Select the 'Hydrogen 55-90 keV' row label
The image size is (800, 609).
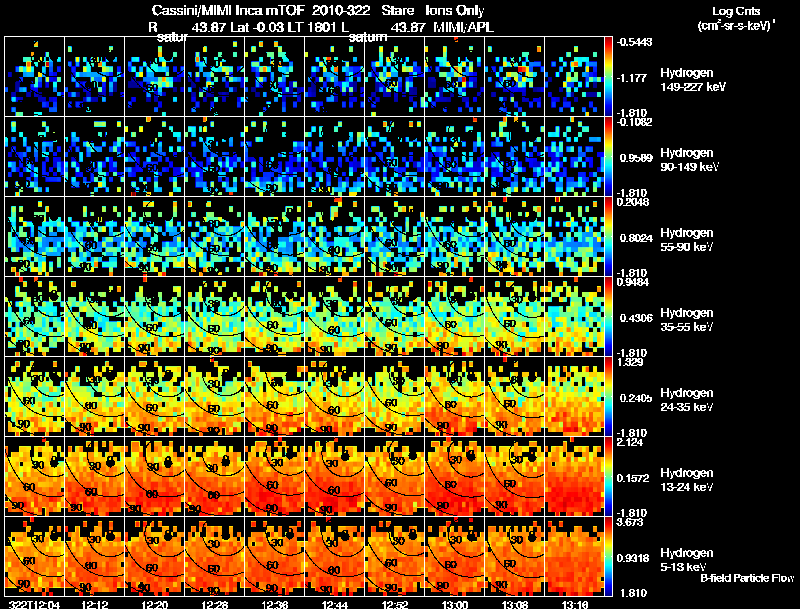pyautogui.click(x=687, y=240)
